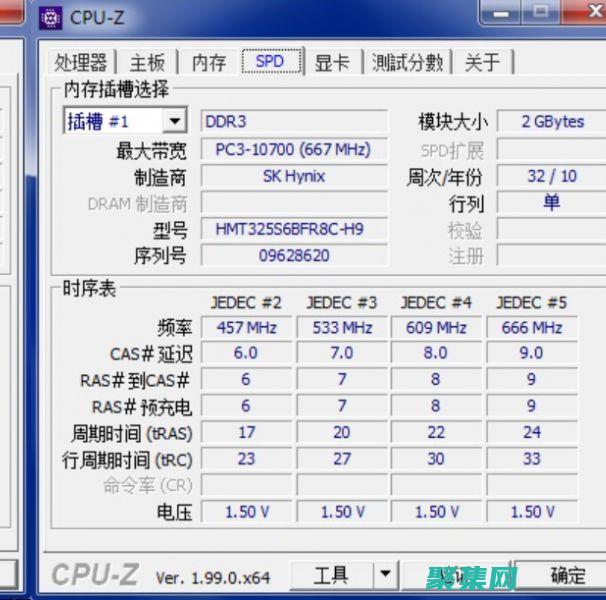Screen dimensions: 606x600
Task: Click the 最大带宽 PC3-10700 field
Action: pos(293,149)
